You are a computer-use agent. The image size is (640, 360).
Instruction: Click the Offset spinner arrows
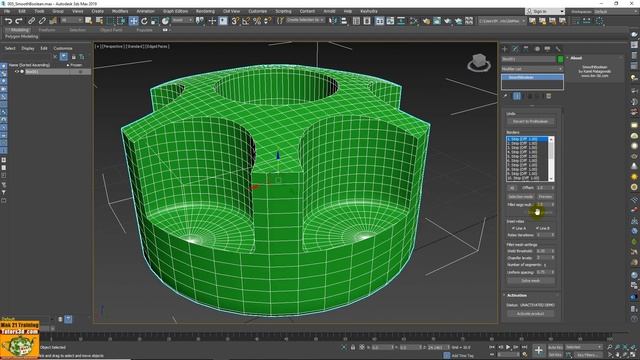click(x=553, y=188)
